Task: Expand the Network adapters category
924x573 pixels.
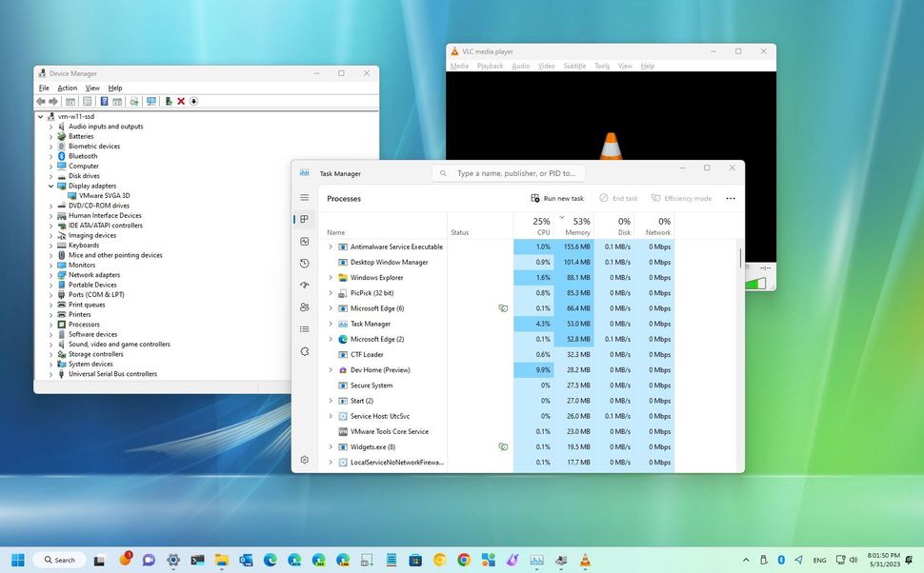Action: tap(50, 274)
